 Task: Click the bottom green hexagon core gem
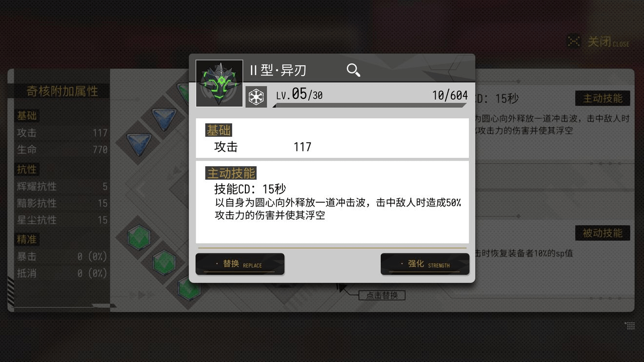pos(188,288)
